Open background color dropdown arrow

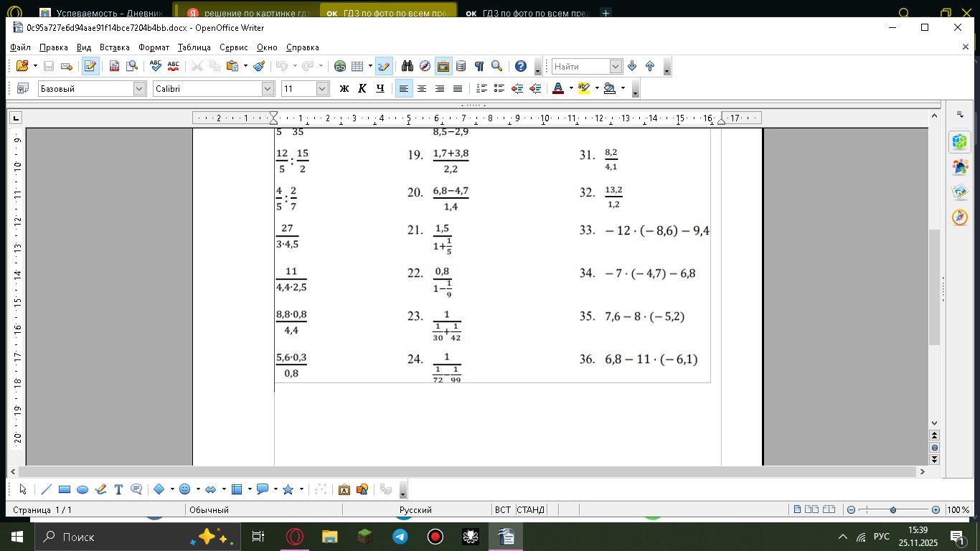pos(623,88)
